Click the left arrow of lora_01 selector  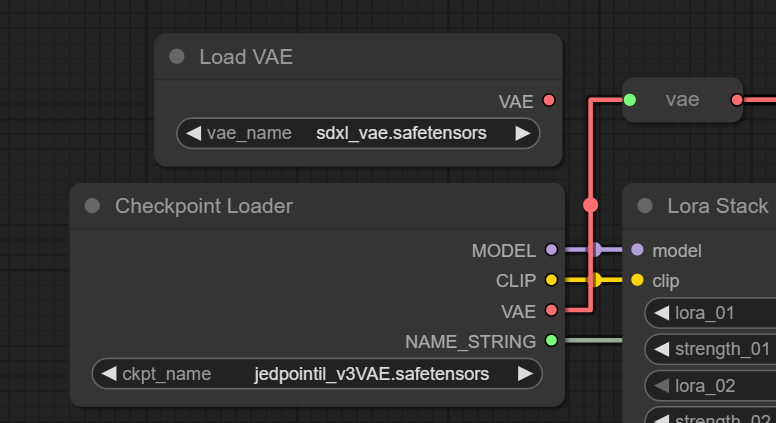point(662,313)
